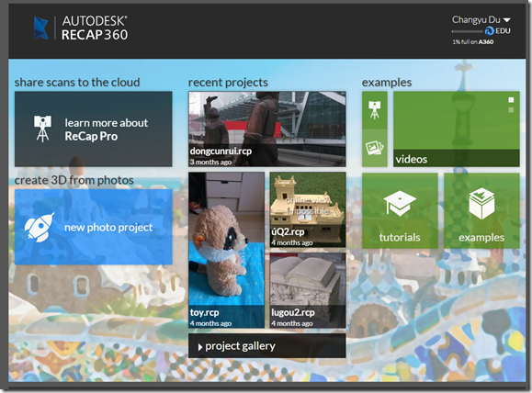
Task: Select the scan examples tripod icon
Action: coord(375,110)
